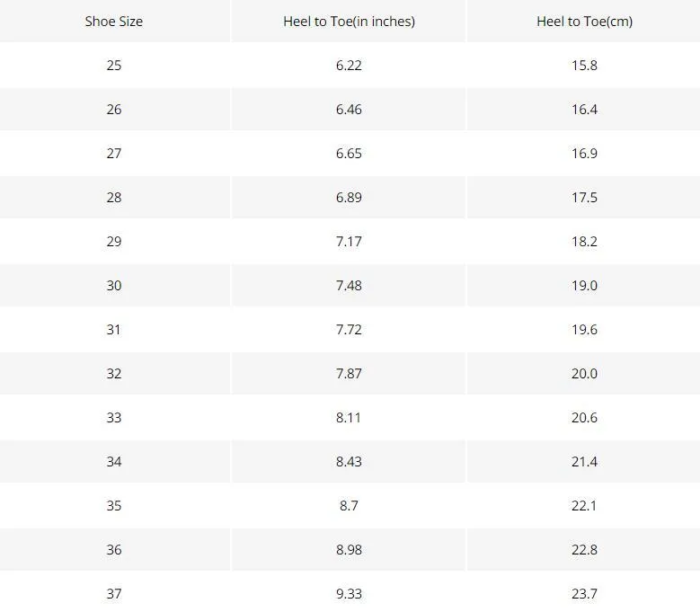Select the 6.46 inches cell
700x612 pixels.
349,110
